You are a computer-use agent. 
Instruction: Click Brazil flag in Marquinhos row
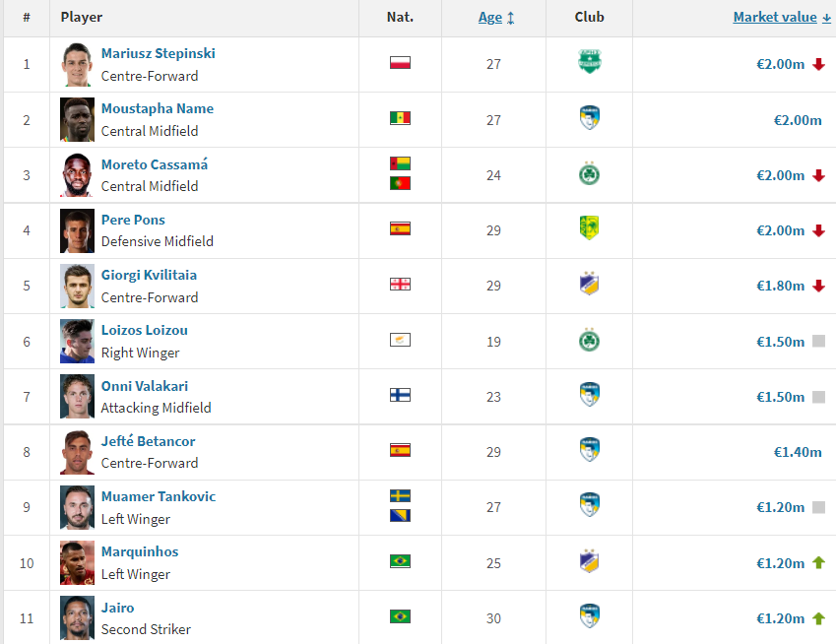click(400, 561)
